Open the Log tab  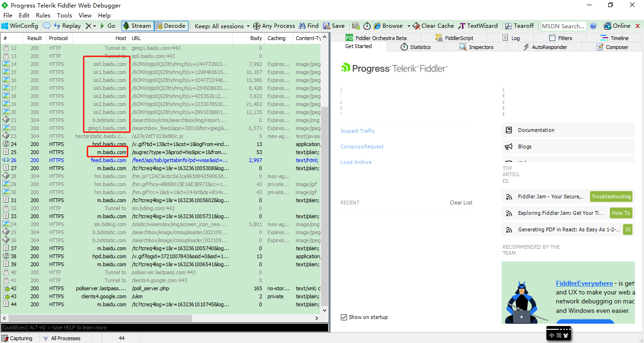click(511, 38)
